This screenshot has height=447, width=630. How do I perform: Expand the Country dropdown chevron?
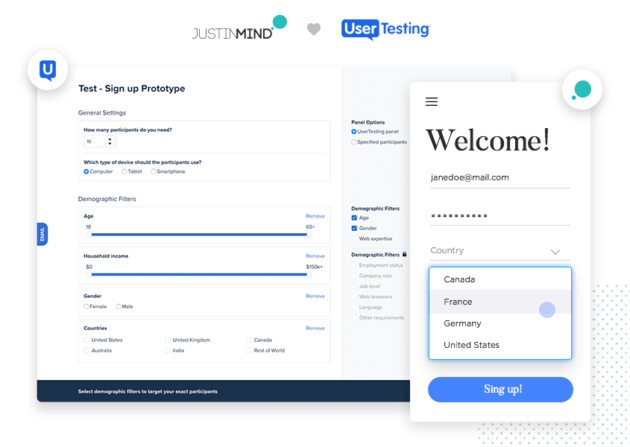tap(555, 252)
